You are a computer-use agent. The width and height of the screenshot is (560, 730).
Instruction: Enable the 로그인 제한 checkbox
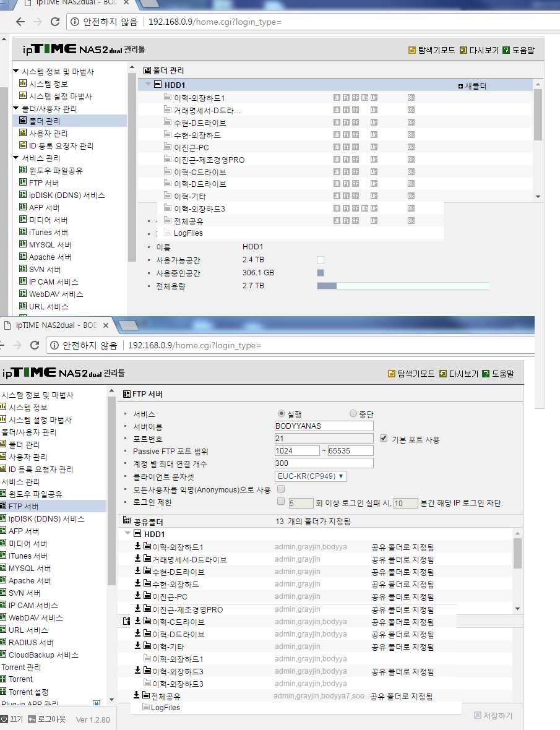(281, 502)
